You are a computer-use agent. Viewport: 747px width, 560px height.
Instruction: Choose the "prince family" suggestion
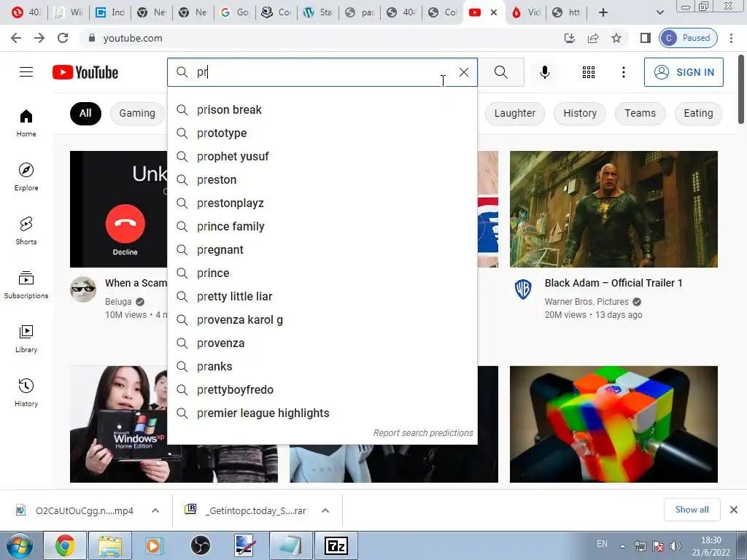coord(322,227)
